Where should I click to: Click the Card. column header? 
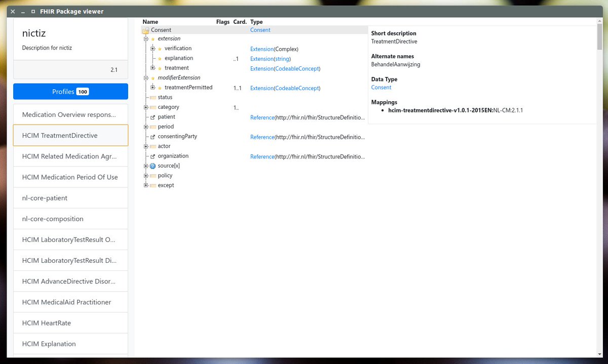pyautogui.click(x=240, y=22)
